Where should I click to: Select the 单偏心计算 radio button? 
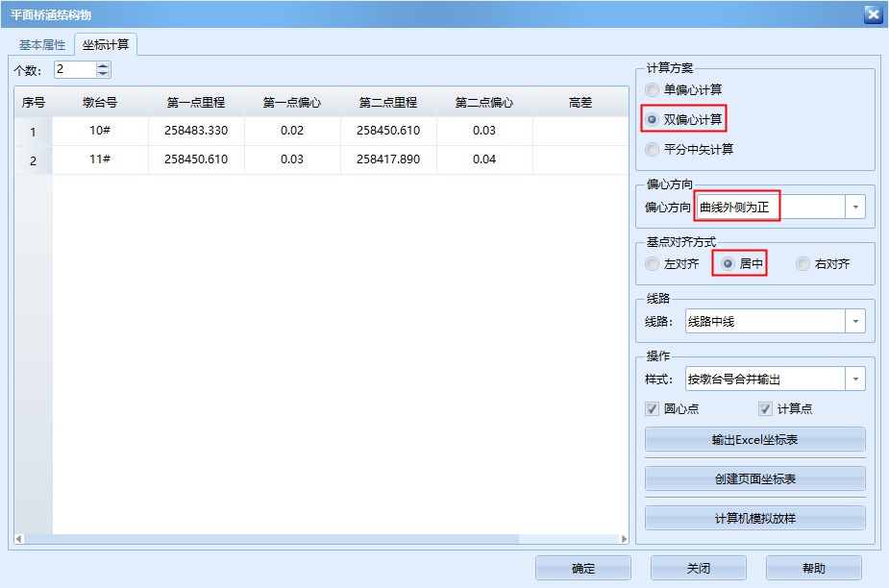click(x=654, y=89)
